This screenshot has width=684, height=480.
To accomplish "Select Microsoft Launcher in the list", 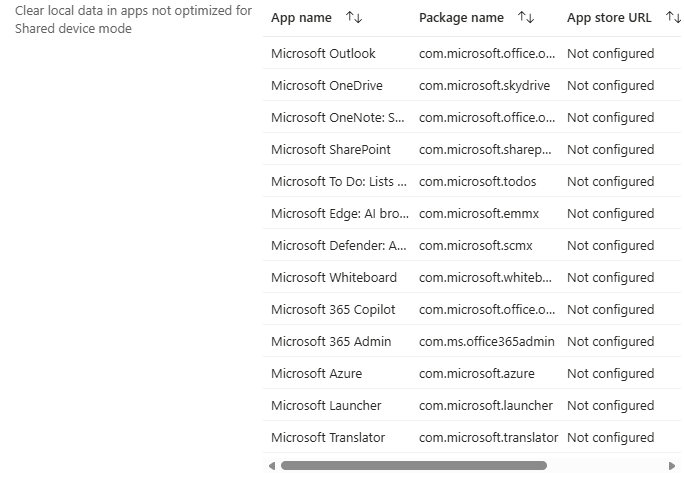I will 326,406.
